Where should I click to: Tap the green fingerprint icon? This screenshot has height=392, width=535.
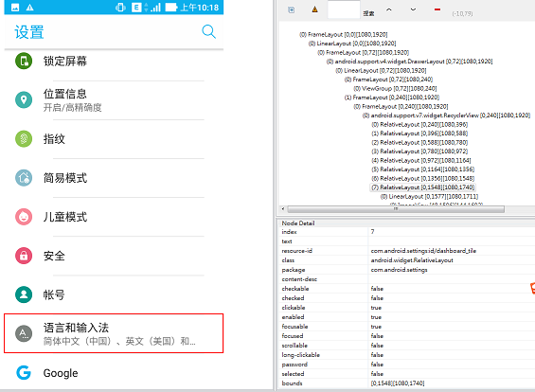(x=24, y=139)
